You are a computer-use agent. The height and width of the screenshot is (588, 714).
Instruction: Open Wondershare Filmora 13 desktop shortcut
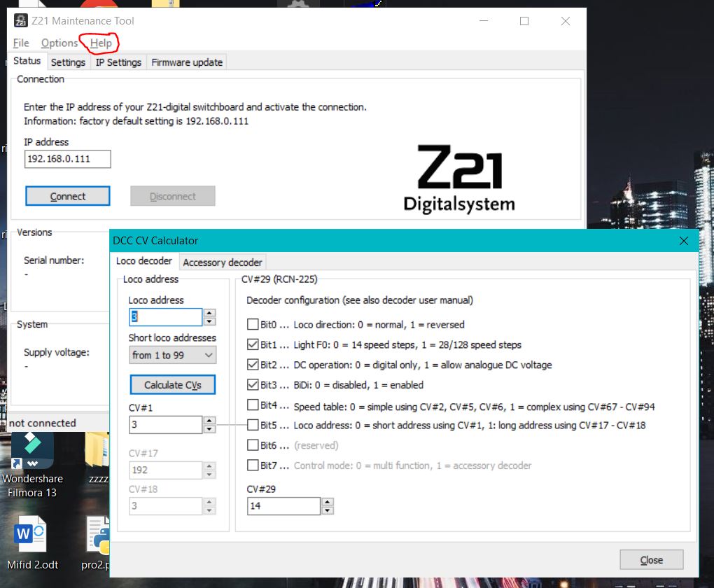tap(32, 451)
